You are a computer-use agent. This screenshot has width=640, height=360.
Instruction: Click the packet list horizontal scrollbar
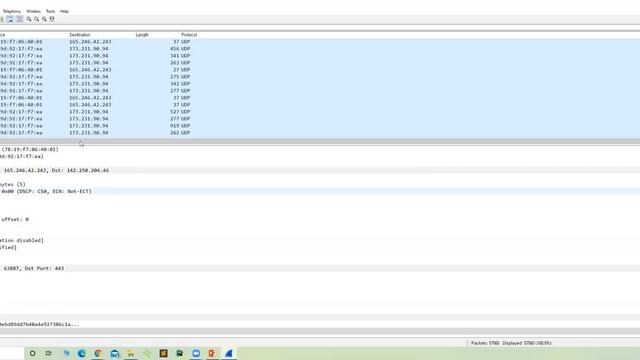320,141
